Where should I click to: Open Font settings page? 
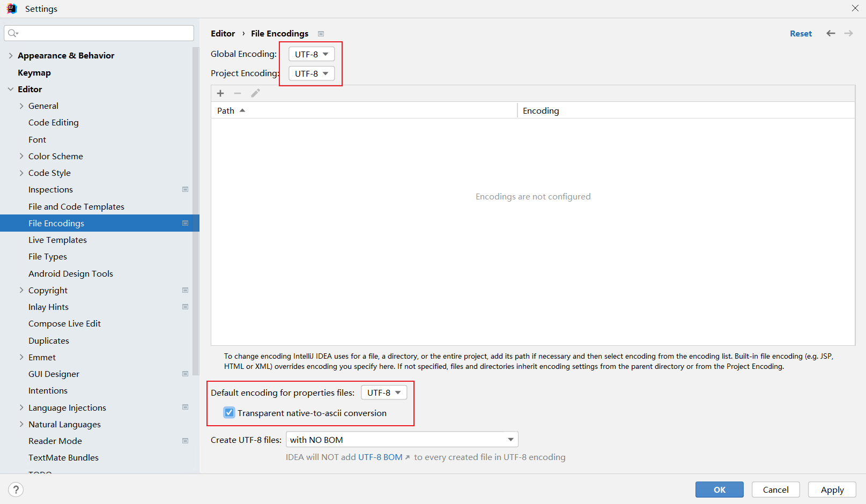click(x=38, y=139)
